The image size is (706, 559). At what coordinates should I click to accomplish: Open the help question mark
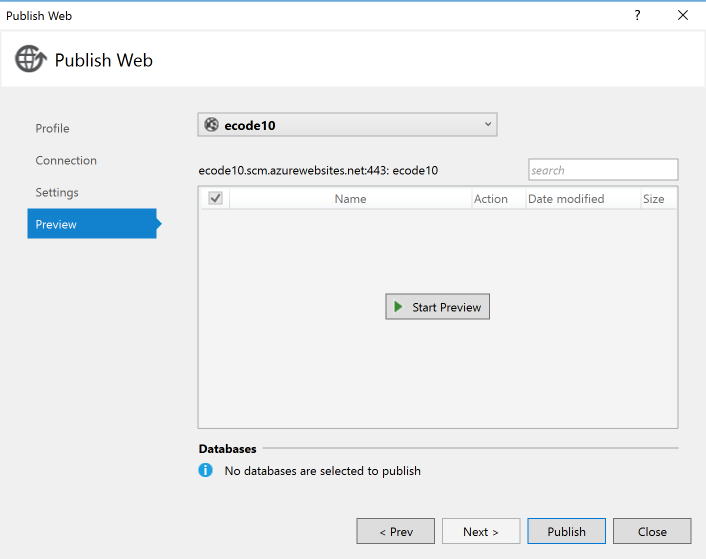point(637,15)
